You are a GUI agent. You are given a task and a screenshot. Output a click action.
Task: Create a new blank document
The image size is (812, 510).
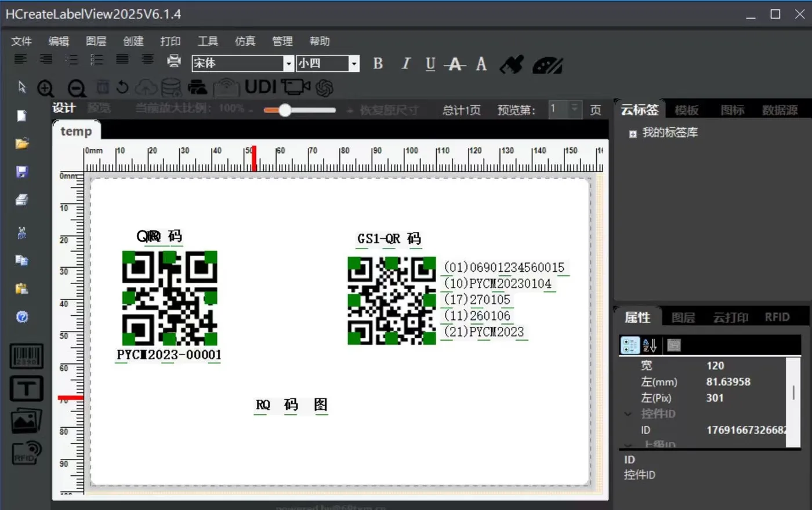coord(22,116)
